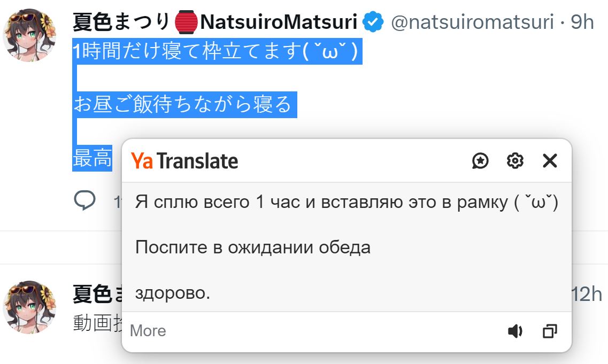Click the second tweet's profile avatar
Viewport: 608px width, 364px height.
click(x=30, y=307)
